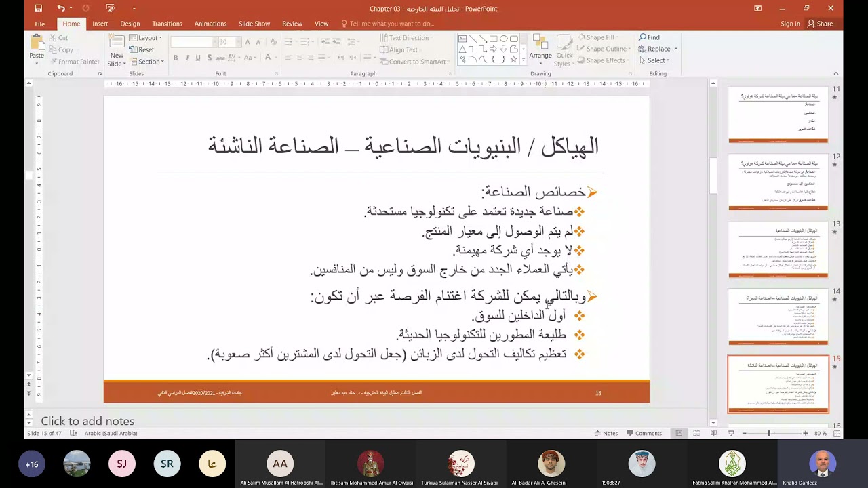Switch to the Animations tab
This screenshot has width=868, height=488.
coord(210,24)
